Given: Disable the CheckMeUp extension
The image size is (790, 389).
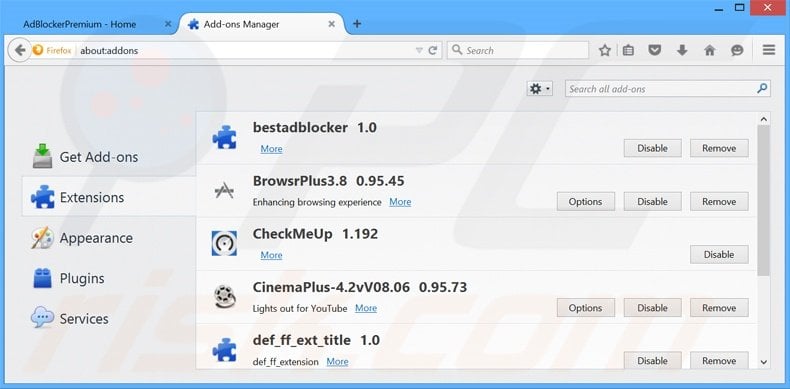Looking at the screenshot, I should pyautogui.click(x=719, y=254).
